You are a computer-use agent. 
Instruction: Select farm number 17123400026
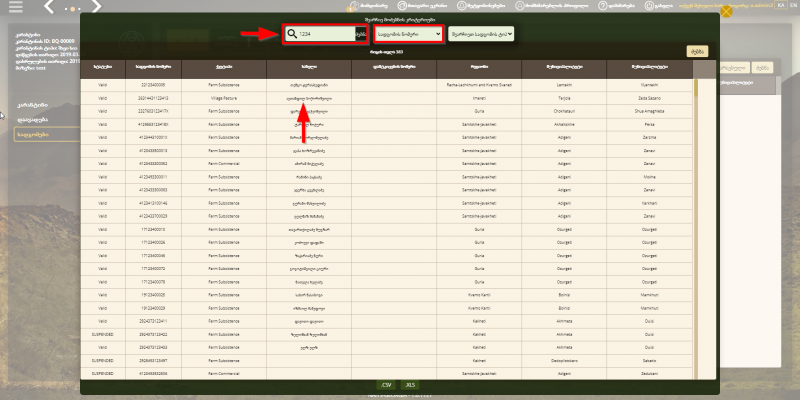pos(153,243)
